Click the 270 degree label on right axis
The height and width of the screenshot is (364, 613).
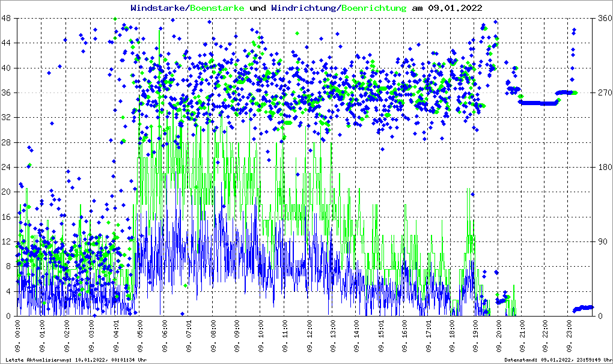603,93
